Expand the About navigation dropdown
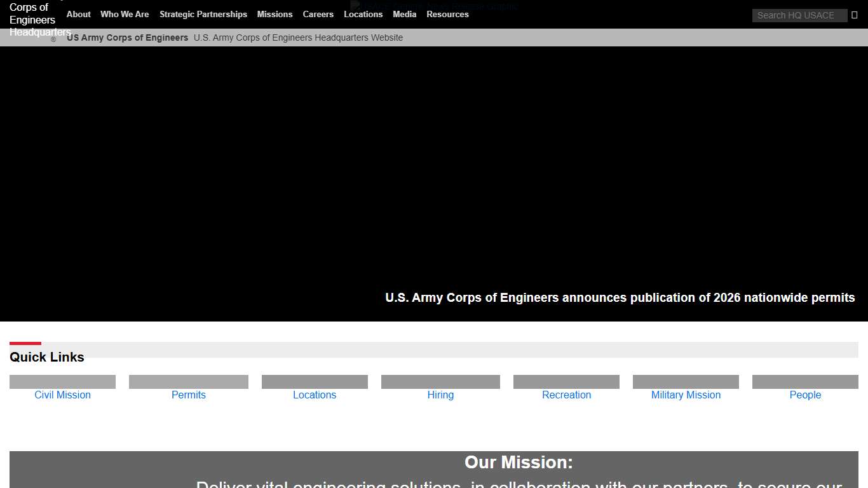Screen dimensions: 868x488 (x=78, y=14)
